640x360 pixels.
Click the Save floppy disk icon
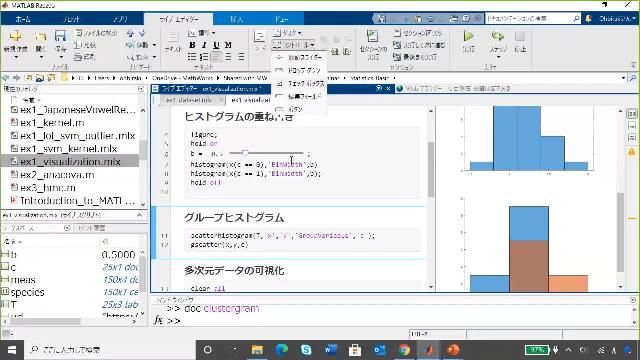(x=60, y=36)
